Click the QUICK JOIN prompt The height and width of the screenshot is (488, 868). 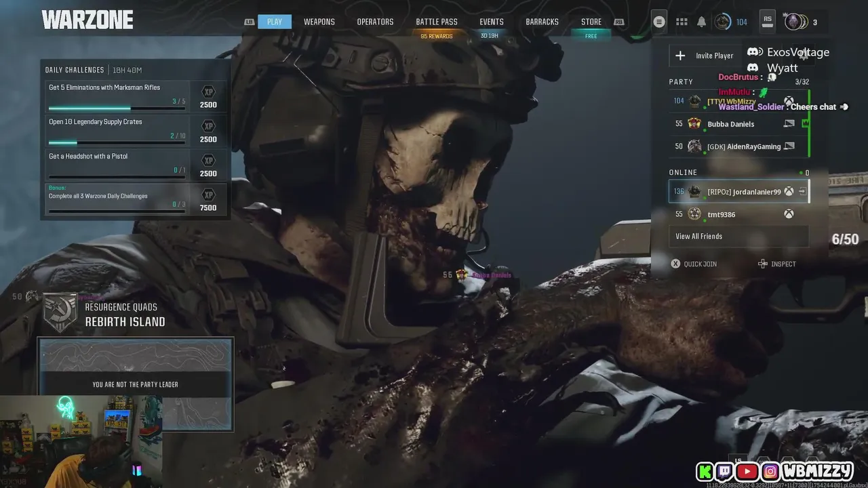point(694,264)
